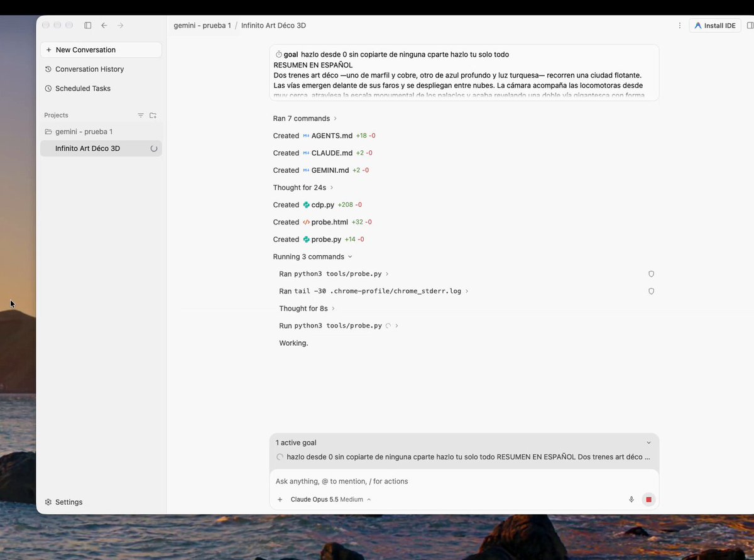Image resolution: width=754 pixels, height=560 pixels.
Task: Open the created probe.py file
Action: 326,239
